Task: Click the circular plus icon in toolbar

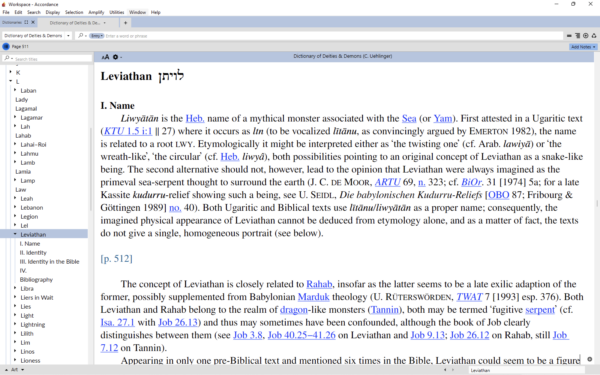Action: [585, 36]
